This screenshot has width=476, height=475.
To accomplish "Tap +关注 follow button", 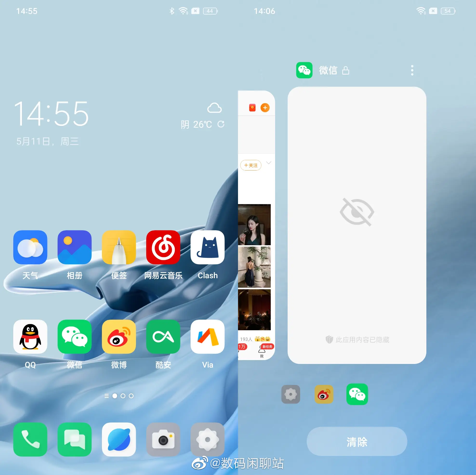I will (x=251, y=165).
